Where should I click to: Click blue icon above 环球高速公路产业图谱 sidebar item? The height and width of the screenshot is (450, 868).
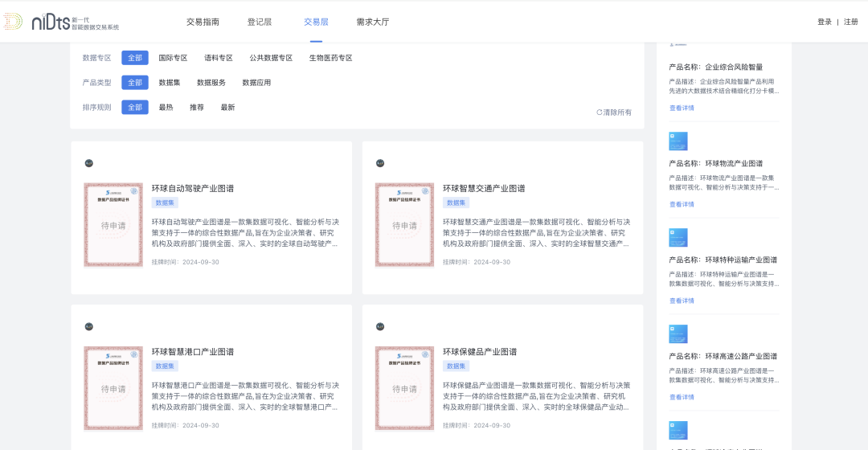678,334
